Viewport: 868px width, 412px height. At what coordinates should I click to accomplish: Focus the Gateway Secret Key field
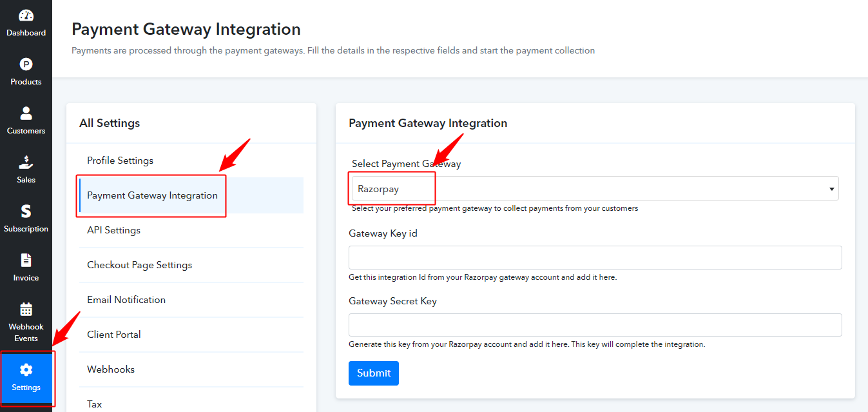(595, 325)
